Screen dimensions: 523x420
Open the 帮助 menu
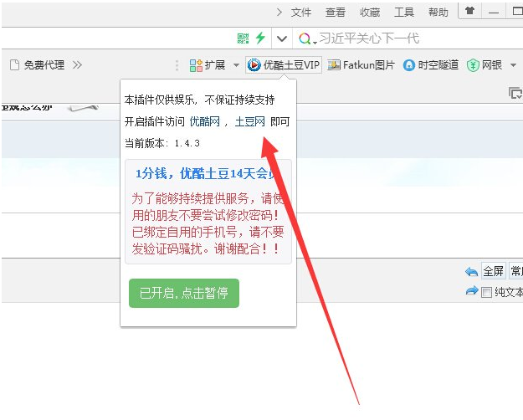[438, 13]
